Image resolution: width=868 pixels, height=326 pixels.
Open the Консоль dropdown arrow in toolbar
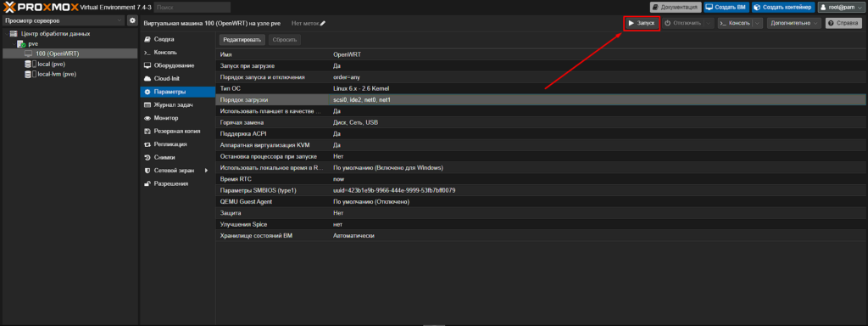coord(757,23)
